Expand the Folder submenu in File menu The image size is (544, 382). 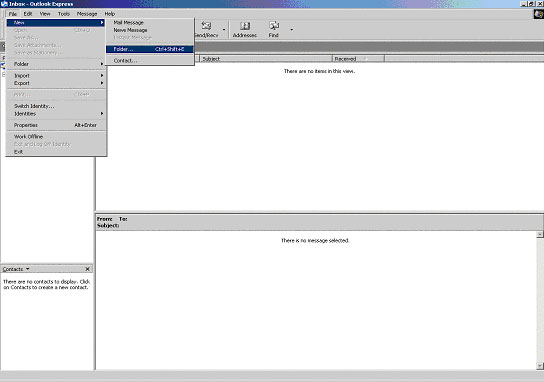point(56,64)
